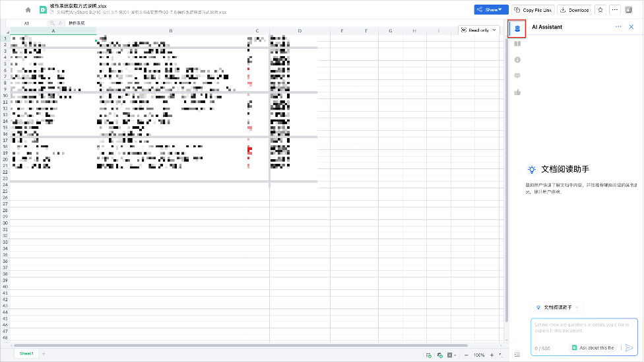The image size is (644, 362).
Task: Open the comments speech bubble icon
Action: [517, 76]
